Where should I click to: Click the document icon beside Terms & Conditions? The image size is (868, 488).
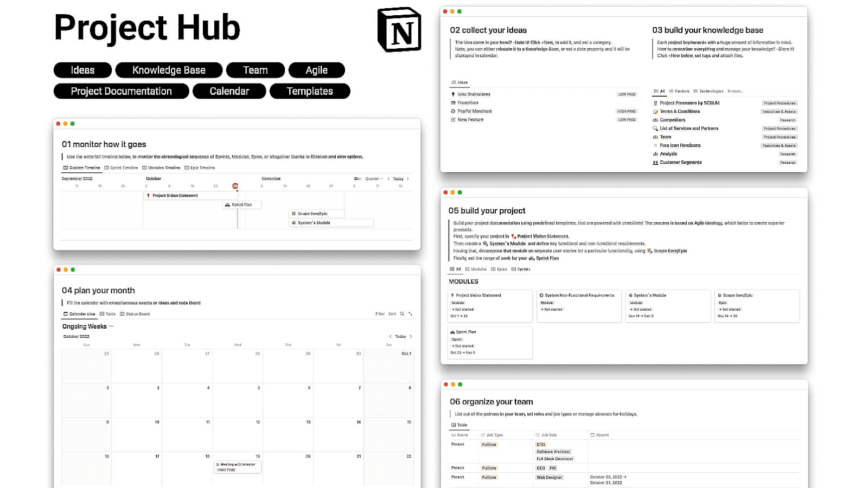click(655, 111)
